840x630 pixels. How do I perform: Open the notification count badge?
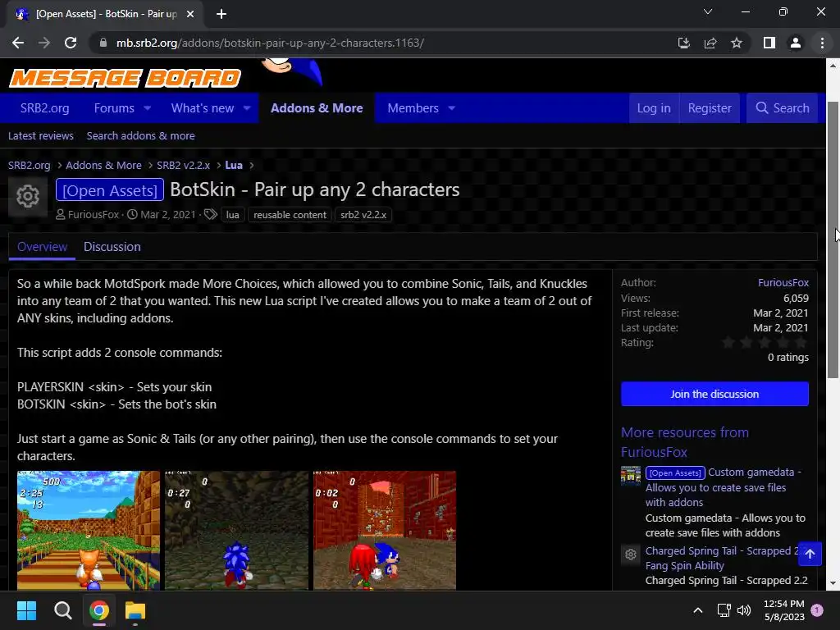point(817,610)
